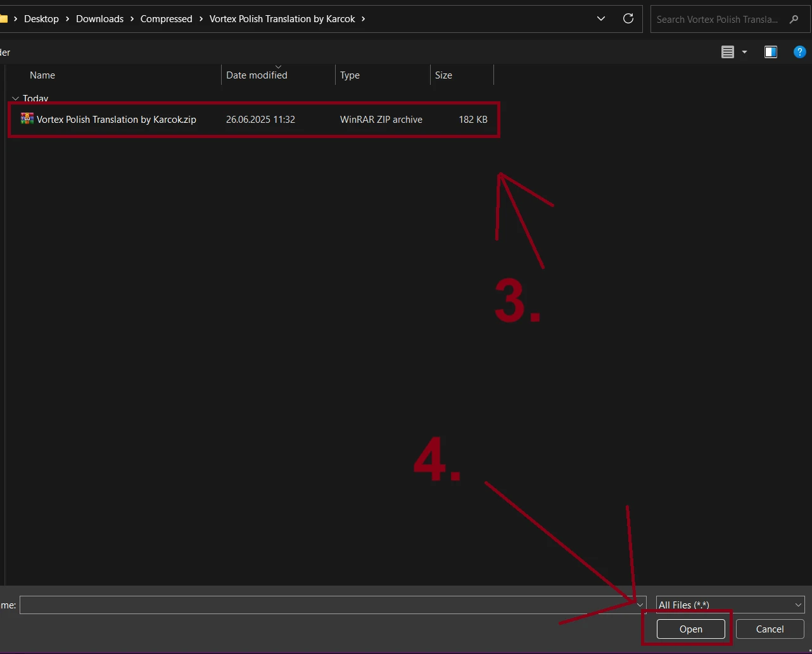Click the view layout list icon

coord(728,53)
